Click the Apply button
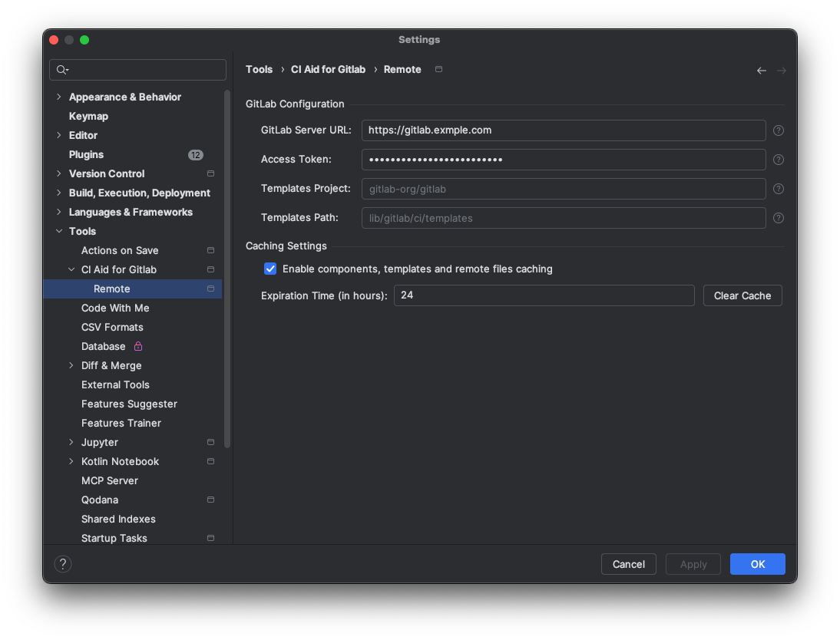The height and width of the screenshot is (640, 840). [x=693, y=564]
